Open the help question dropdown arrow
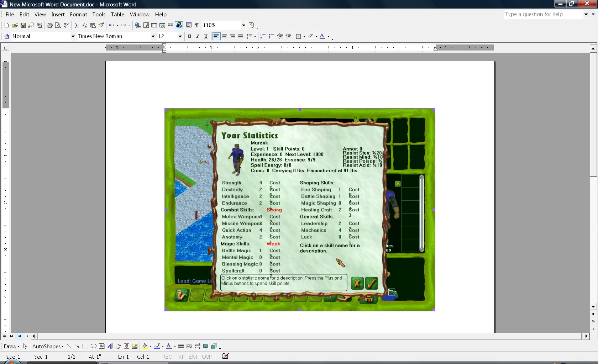Image resolution: width=598 pixels, height=364 pixels. click(x=586, y=14)
